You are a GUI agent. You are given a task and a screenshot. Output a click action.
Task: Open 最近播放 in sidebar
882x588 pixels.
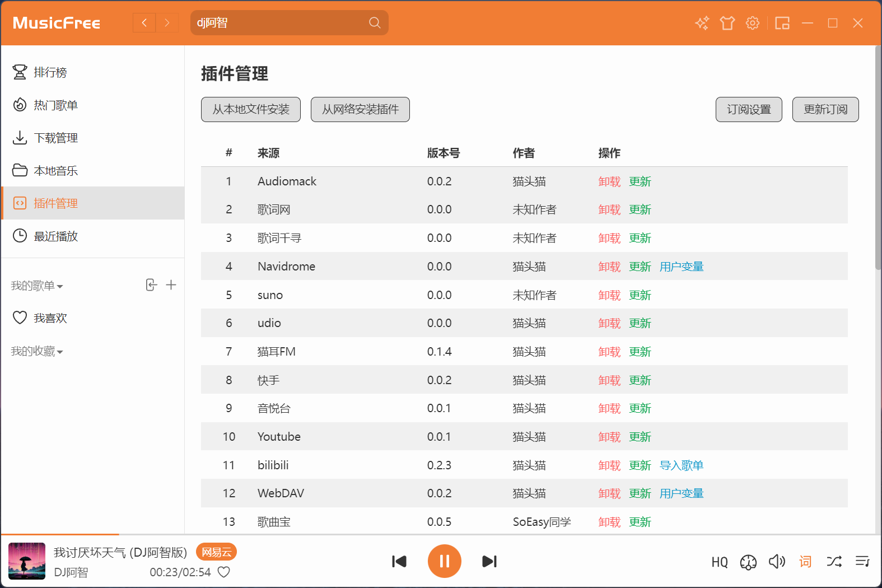[92, 236]
